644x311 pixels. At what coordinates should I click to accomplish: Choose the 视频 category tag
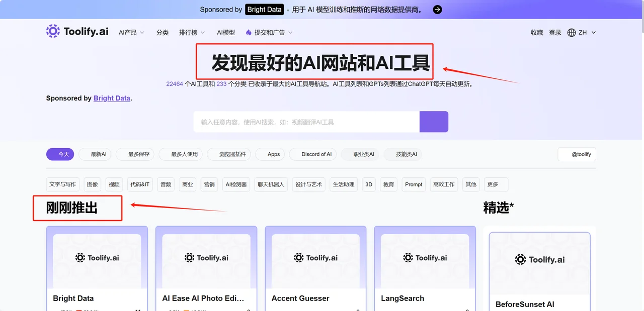(x=114, y=184)
